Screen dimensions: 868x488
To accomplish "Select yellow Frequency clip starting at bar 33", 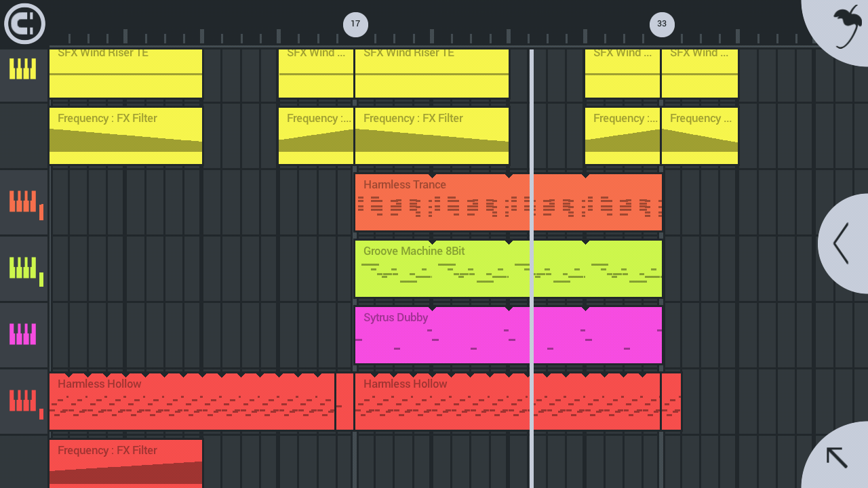I will 700,136.
